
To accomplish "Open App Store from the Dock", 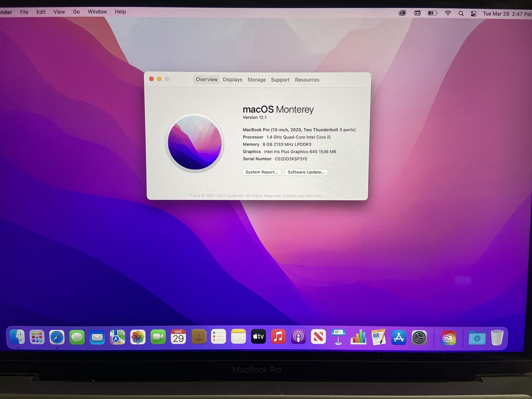I will [399, 337].
